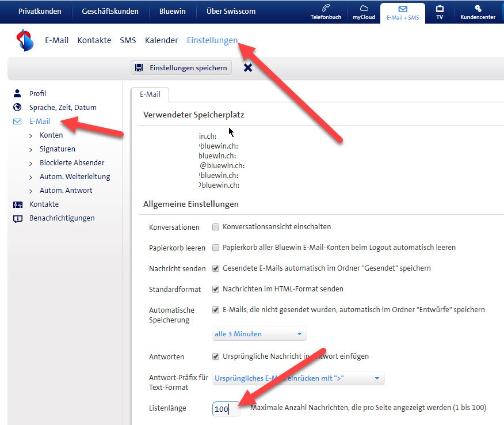This screenshot has height=425, width=504.
Task: Open the Antwort-Präfix dropdown
Action: coord(297,378)
